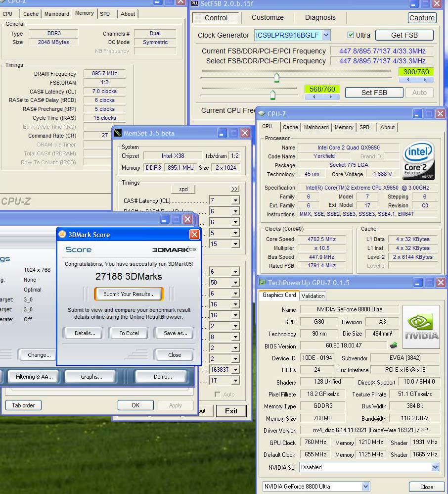This screenshot has width=448, height=494.
Task: Toggle the Auto checkbox in MemSet
Action: point(217,394)
